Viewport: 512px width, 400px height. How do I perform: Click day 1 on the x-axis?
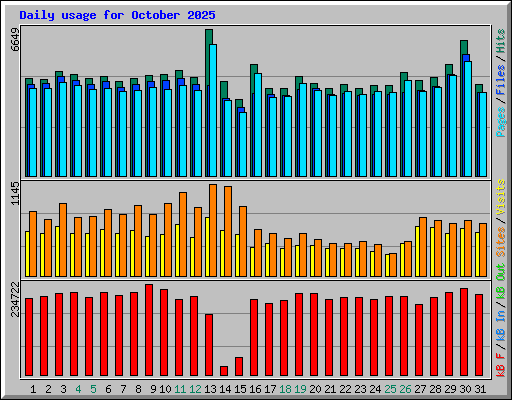pos(33,389)
